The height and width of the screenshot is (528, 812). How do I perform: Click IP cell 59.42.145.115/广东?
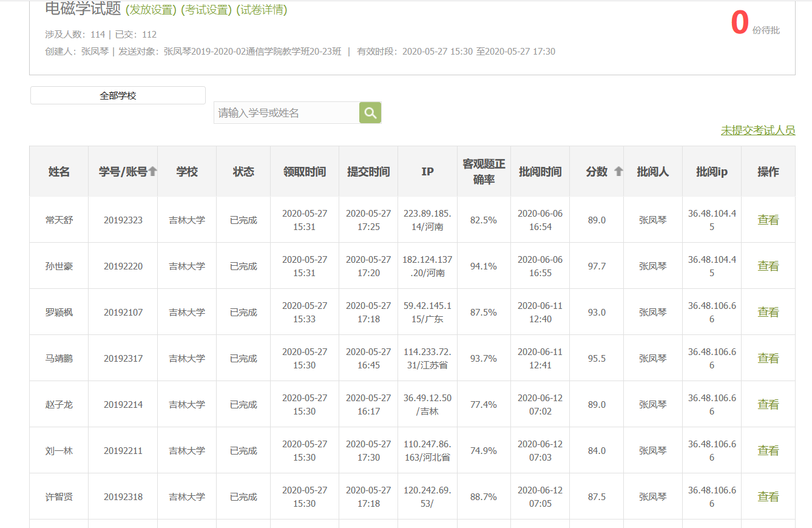tap(428, 312)
